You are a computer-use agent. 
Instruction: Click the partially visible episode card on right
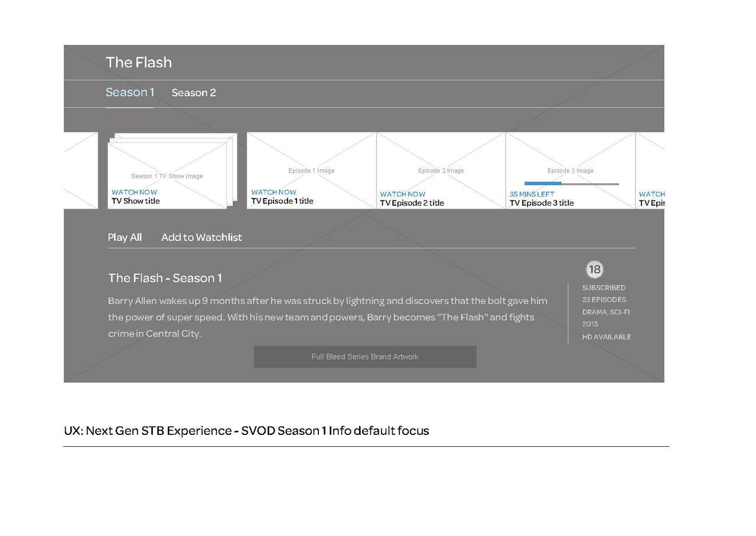coord(650,170)
